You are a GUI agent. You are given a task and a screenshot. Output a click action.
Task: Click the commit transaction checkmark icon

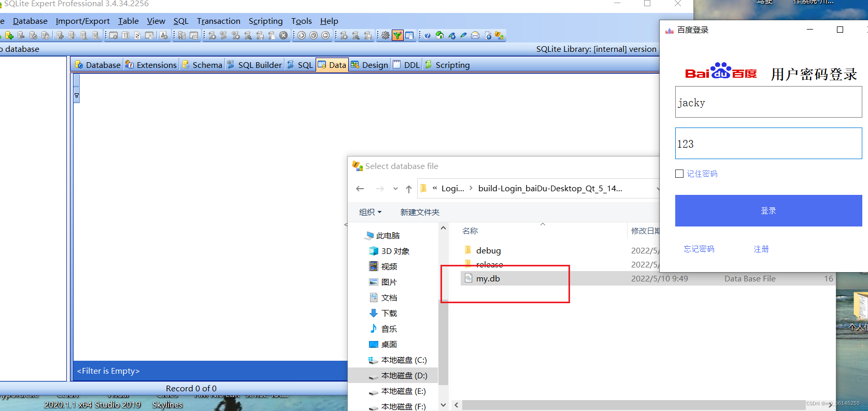pyautogui.click(x=314, y=35)
